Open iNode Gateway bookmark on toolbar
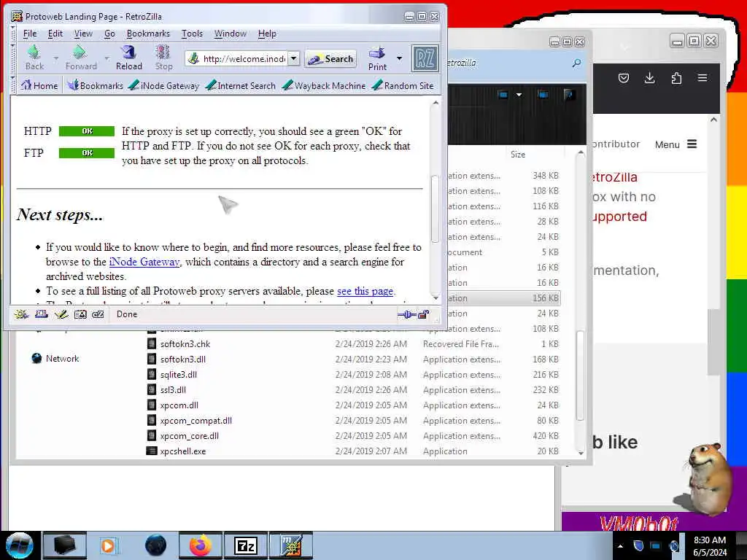 click(164, 86)
